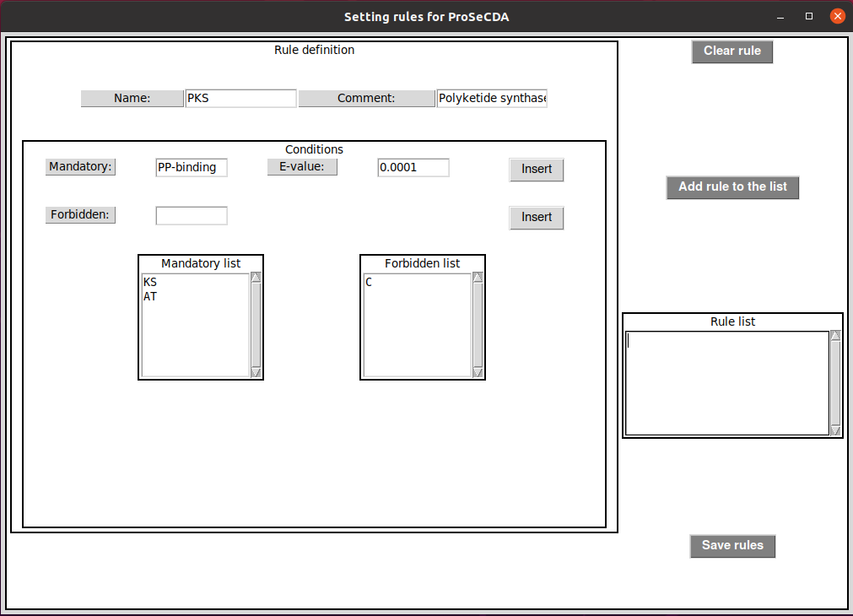Image resolution: width=853 pixels, height=616 pixels.
Task: Click the Mandatory: label
Action: [80, 167]
